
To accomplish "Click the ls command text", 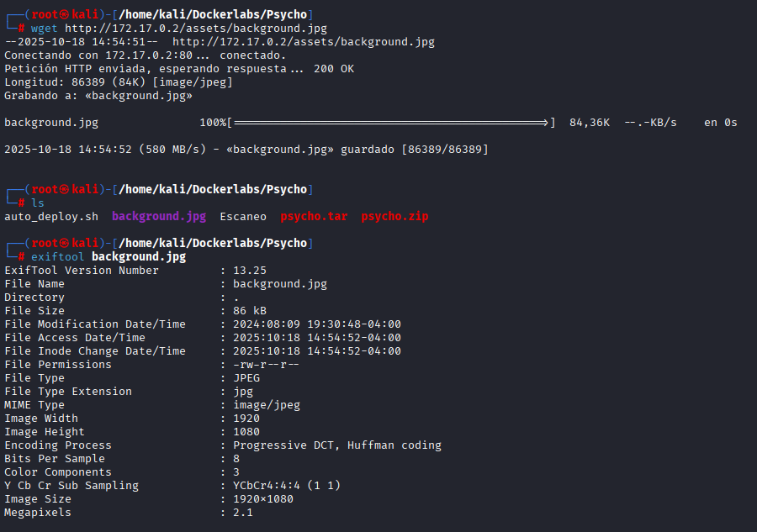I will [x=38, y=203].
